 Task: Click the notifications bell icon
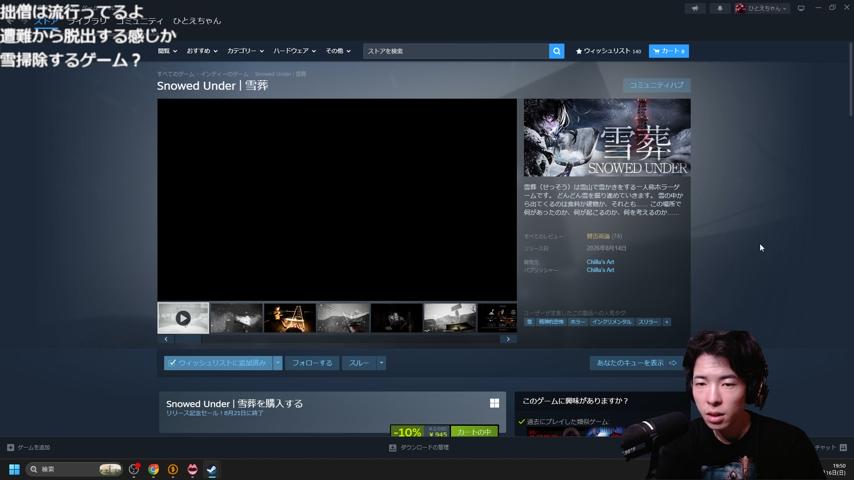(x=719, y=8)
